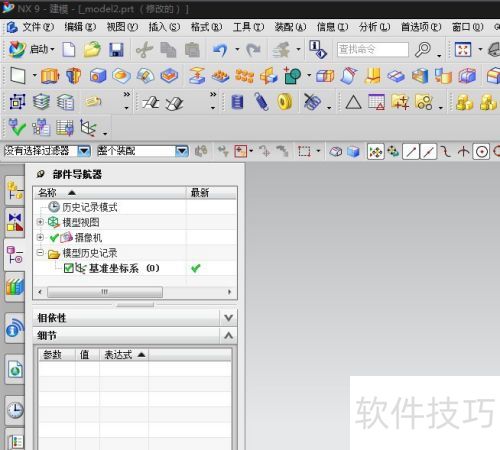Select the Pattern feature icon
This screenshot has height=450, width=500.
[244, 76]
